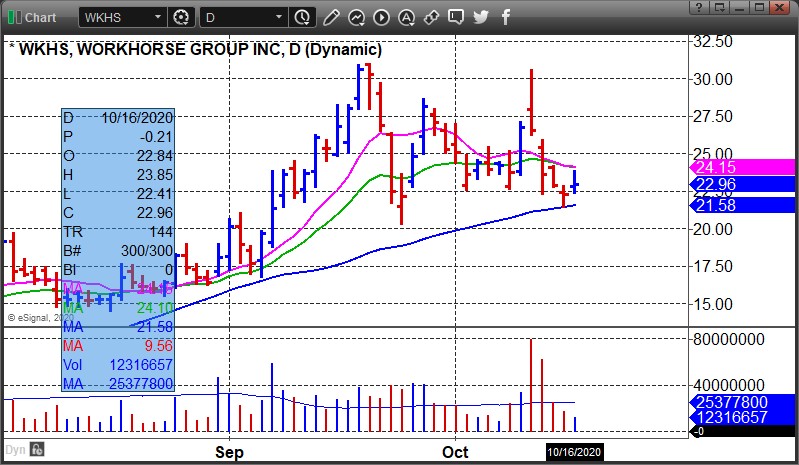This screenshot has height=465, width=799.
Task: Open the chat speech-bubble icon
Action: pos(456,17)
